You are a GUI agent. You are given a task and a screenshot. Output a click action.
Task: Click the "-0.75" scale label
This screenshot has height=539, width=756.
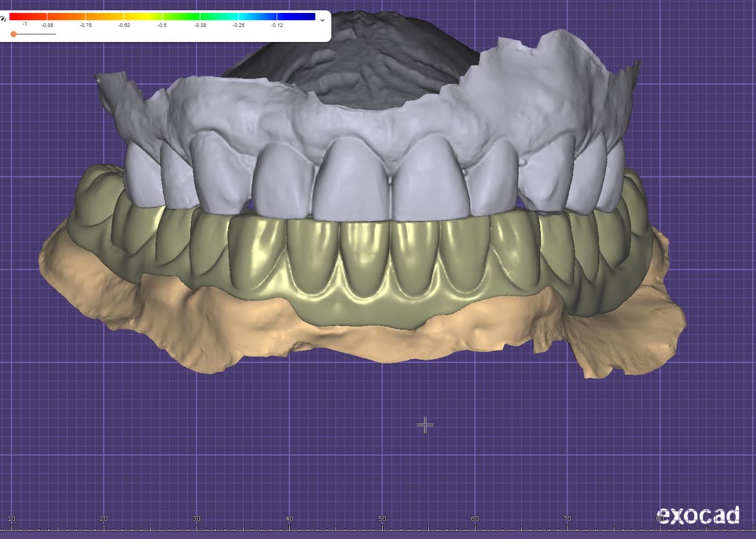(x=85, y=25)
